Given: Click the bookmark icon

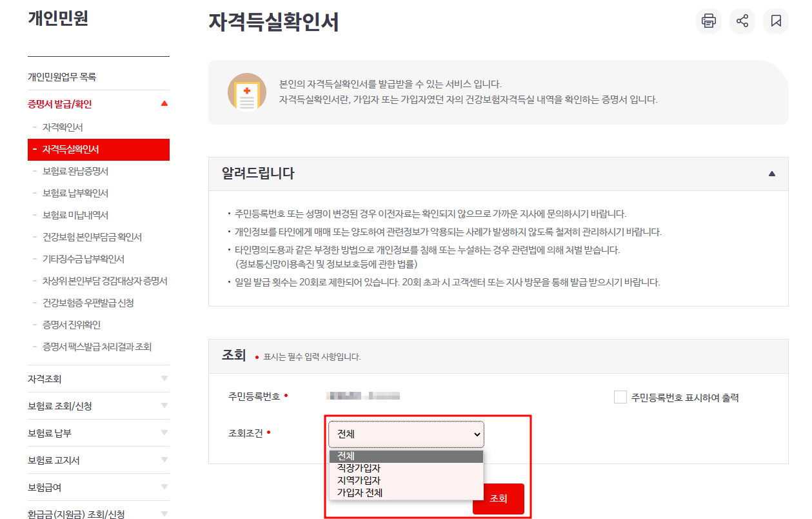Looking at the screenshot, I should click(x=775, y=21).
